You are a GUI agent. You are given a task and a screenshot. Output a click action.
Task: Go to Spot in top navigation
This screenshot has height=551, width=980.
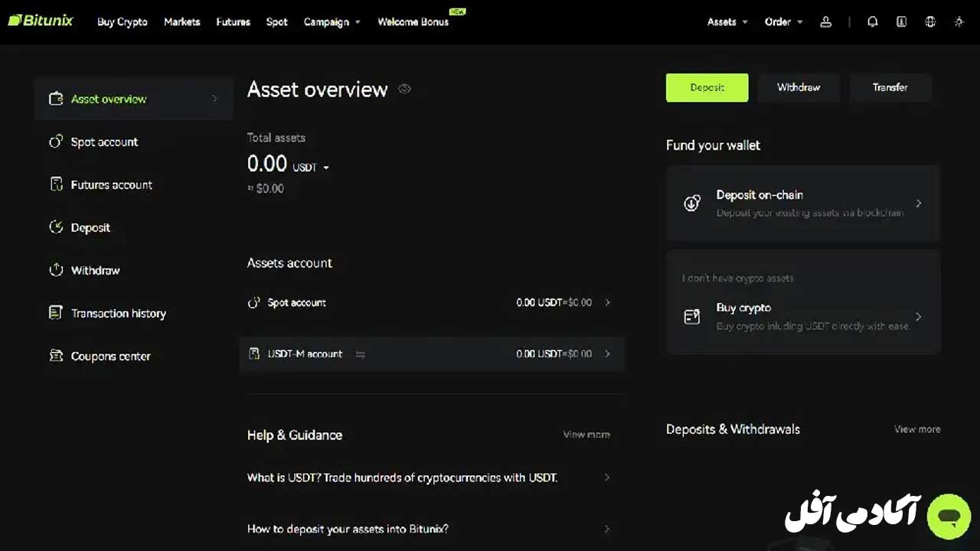pyautogui.click(x=277, y=22)
